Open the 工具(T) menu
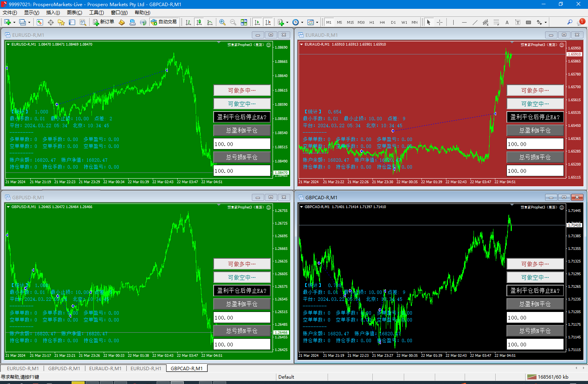Viewport: 588px width, 384px height. 96,13
